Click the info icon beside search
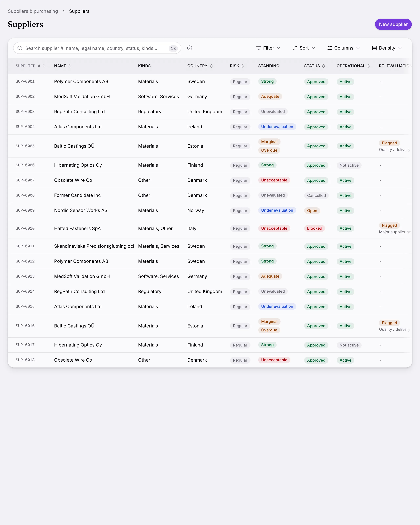Viewport: 420px width, 525px height. pyautogui.click(x=190, y=48)
